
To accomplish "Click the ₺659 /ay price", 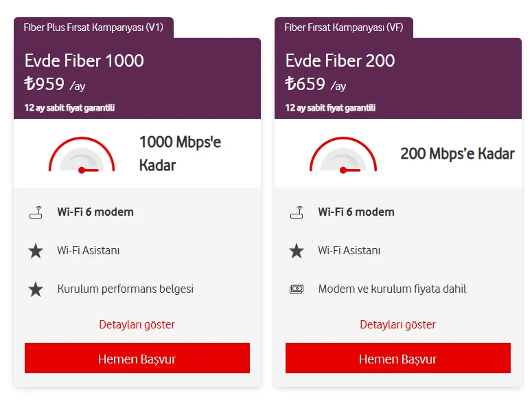I will point(316,85).
